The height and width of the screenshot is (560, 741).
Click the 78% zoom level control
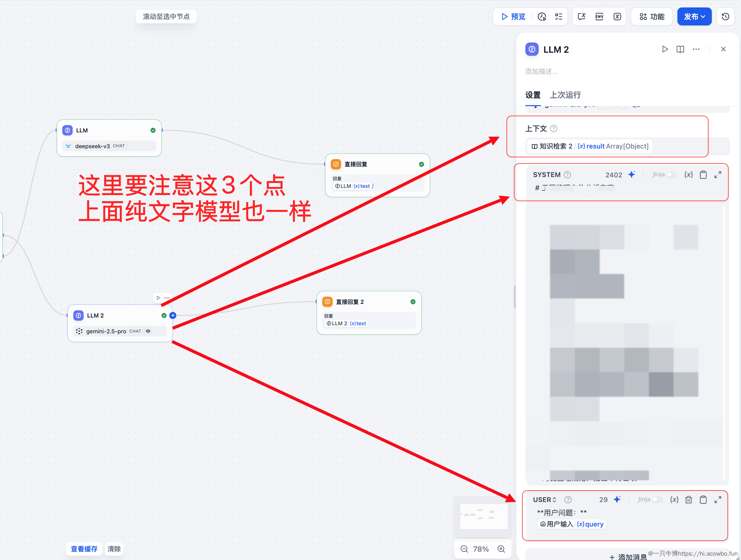tap(481, 549)
